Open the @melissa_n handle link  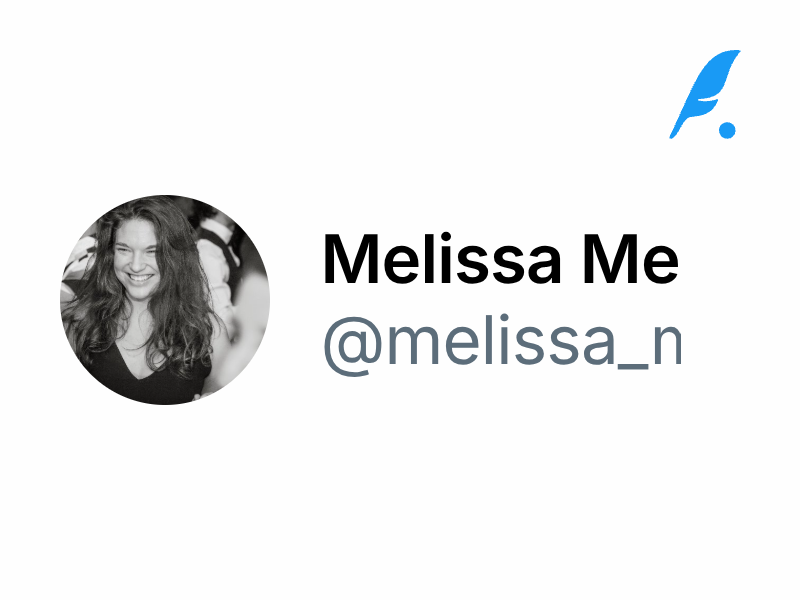[500, 343]
